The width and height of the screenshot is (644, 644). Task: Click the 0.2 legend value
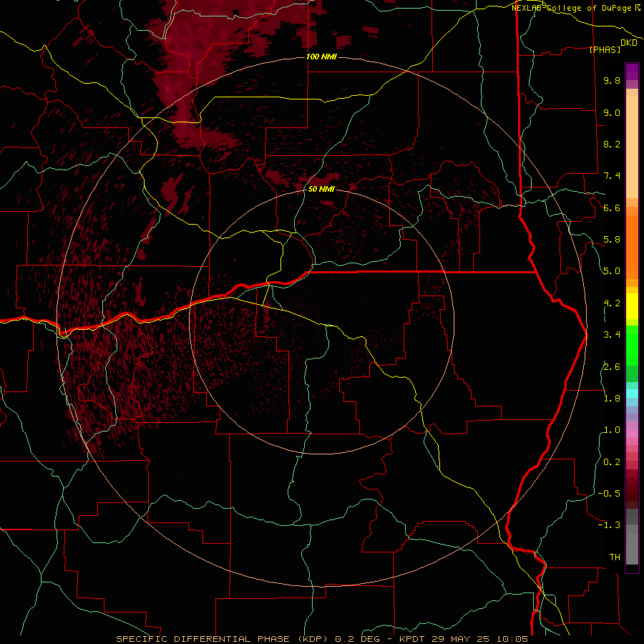612,462
